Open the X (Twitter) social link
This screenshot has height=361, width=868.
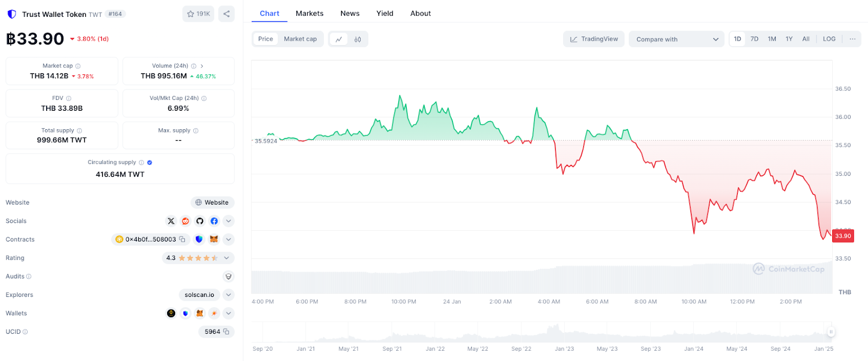(171, 221)
